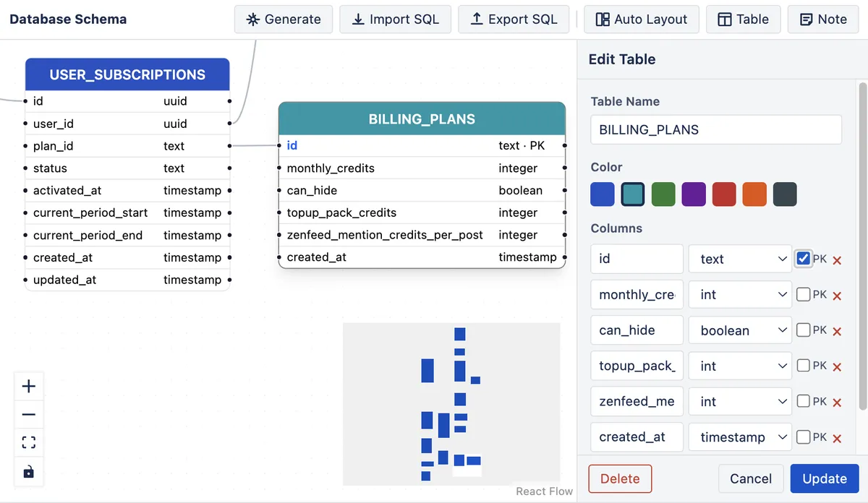Zoom out with the minus control
The image size is (868, 503).
pos(29,415)
